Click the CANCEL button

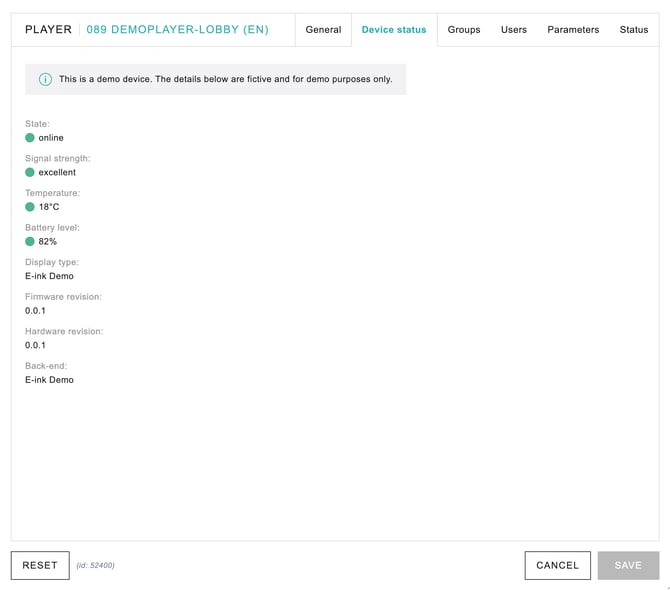[x=557, y=565]
